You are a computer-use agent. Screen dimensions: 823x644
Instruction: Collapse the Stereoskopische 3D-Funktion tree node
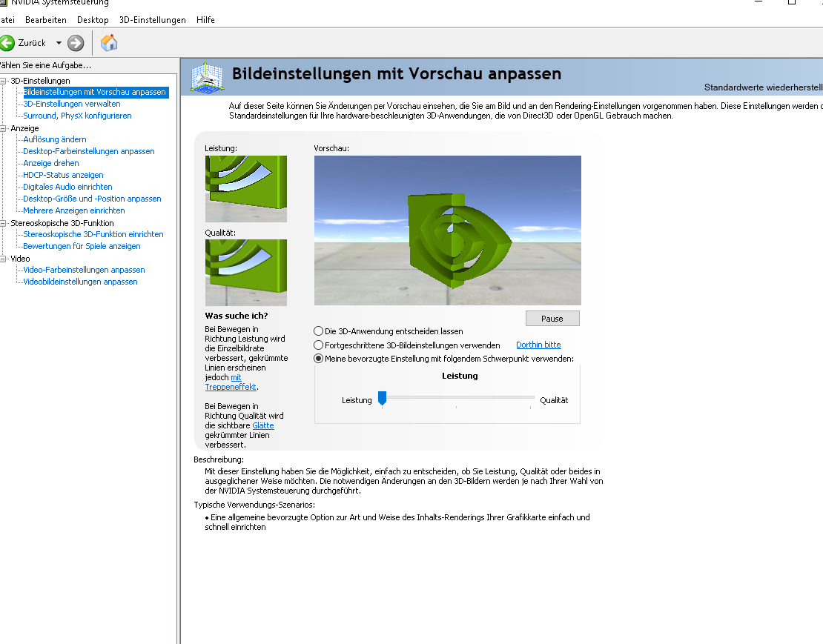coord(3,223)
